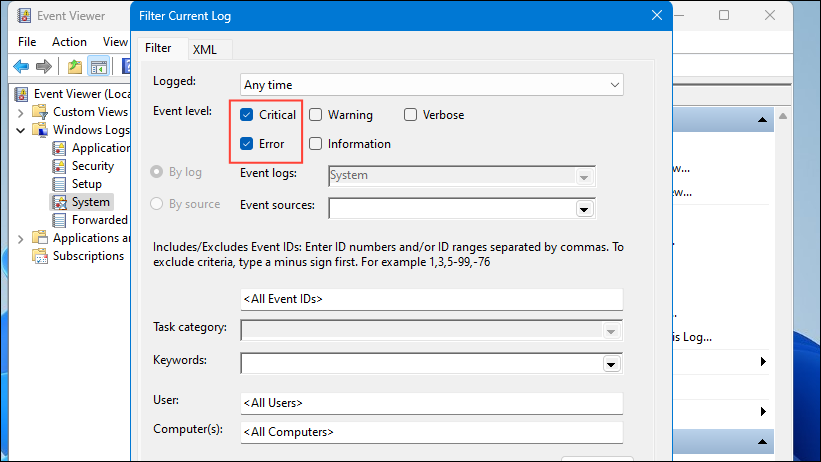Check the Warning event level checkbox
Image resolution: width=821 pixels, height=462 pixels.
click(315, 115)
